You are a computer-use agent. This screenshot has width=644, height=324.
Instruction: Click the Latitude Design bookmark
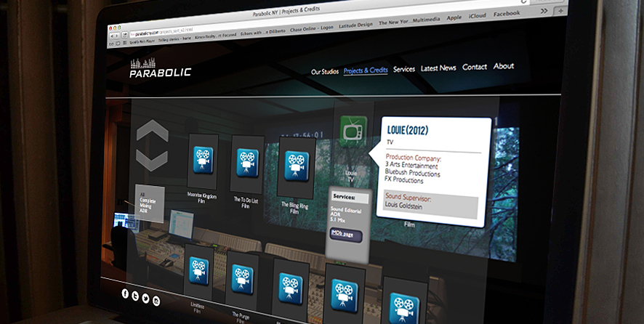(355, 25)
